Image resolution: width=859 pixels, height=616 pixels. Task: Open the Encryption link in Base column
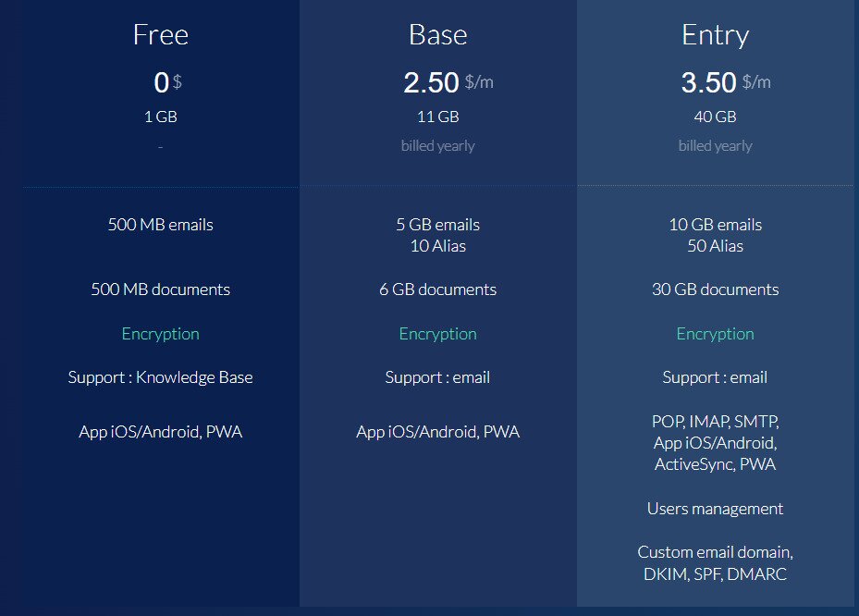[437, 334]
